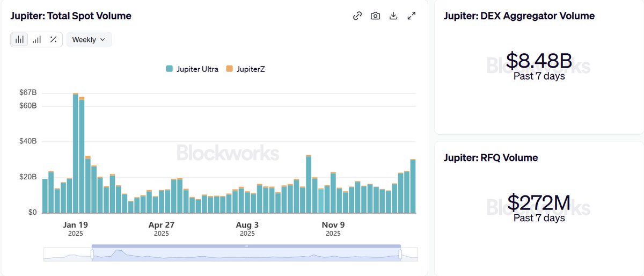Click the $60B axis label
Screen dimensions: 644x276
coord(27,106)
